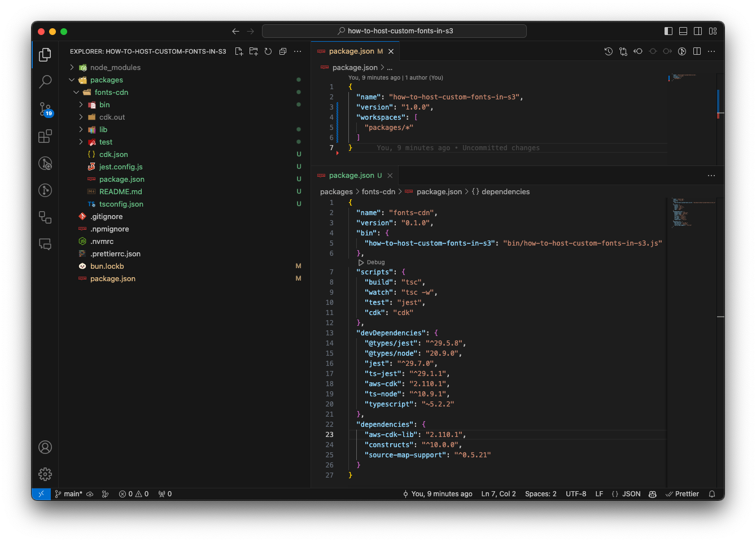Refresh the Explorer file tree
This screenshot has height=542, width=756.
(x=268, y=51)
